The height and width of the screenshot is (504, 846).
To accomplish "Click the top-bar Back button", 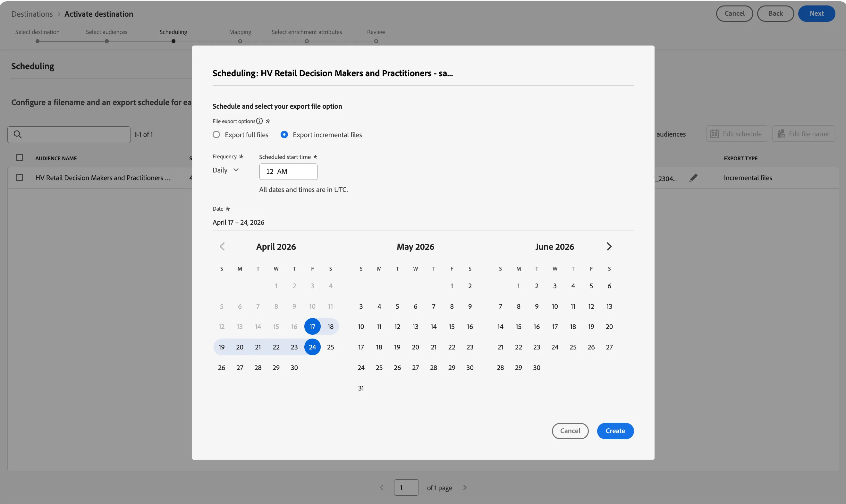I will click(776, 13).
